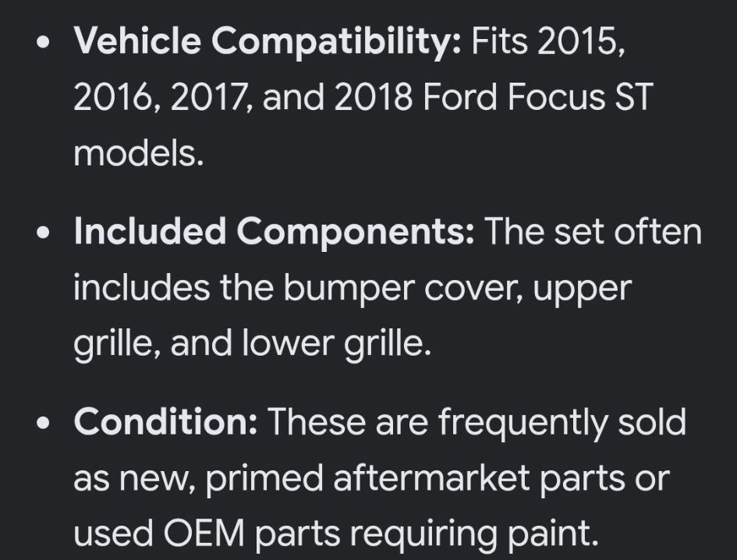Click the word "models."
This screenshot has width=737, height=560.
pyautogui.click(x=139, y=154)
